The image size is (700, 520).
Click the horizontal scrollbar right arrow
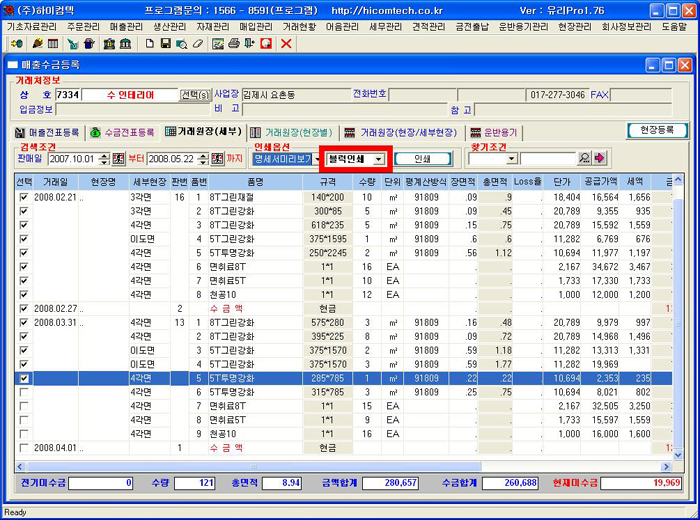click(666, 467)
